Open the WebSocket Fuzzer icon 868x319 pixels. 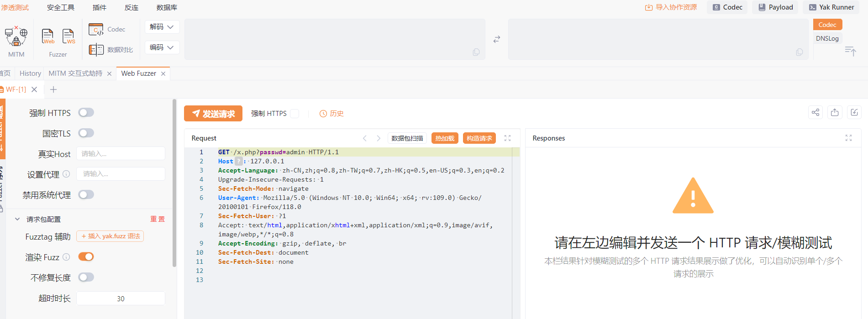(x=68, y=37)
